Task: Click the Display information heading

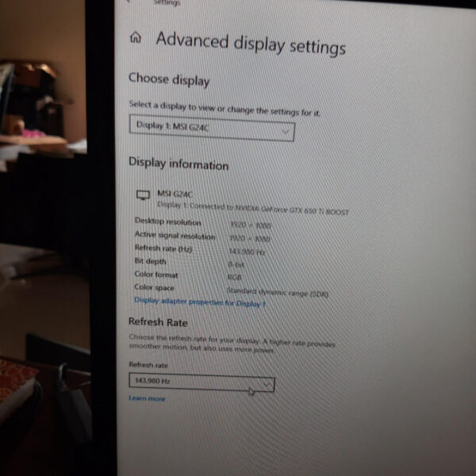Action: (178, 163)
